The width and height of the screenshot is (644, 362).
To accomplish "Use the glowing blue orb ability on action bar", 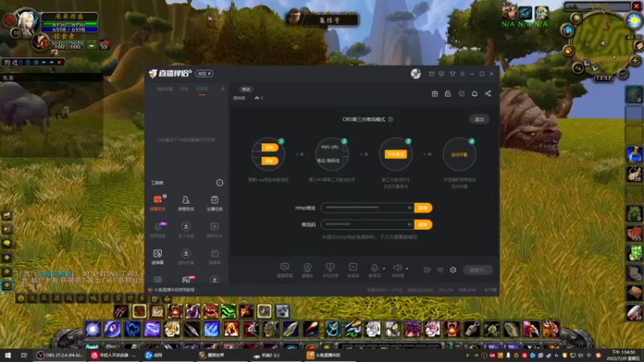I will click(x=93, y=329).
